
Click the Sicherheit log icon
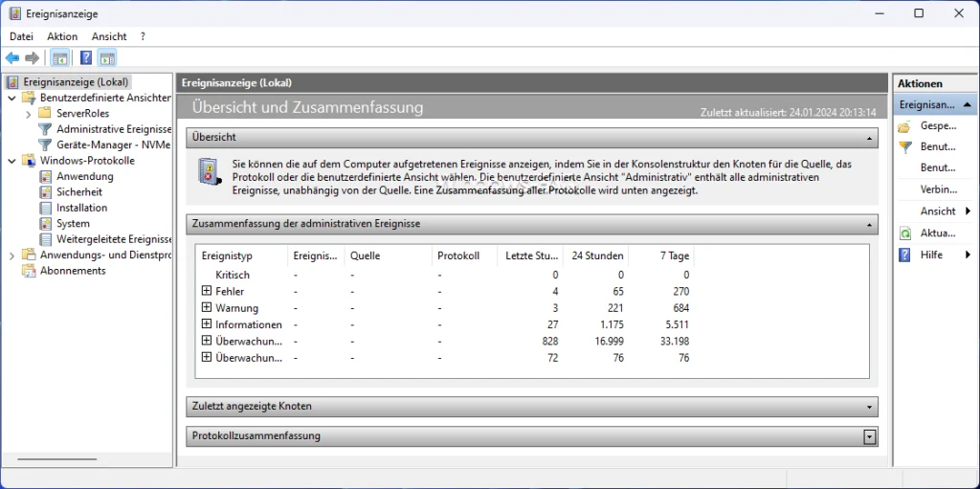(x=45, y=192)
